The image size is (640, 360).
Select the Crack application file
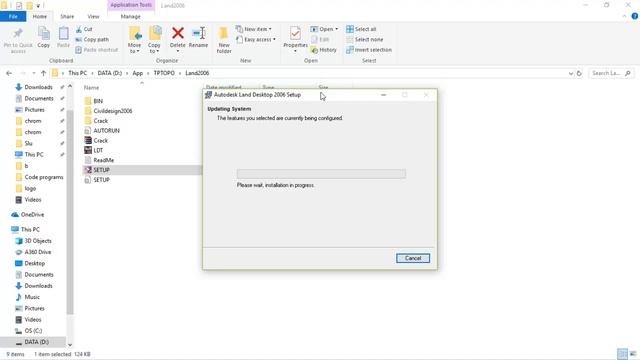[x=96, y=140]
